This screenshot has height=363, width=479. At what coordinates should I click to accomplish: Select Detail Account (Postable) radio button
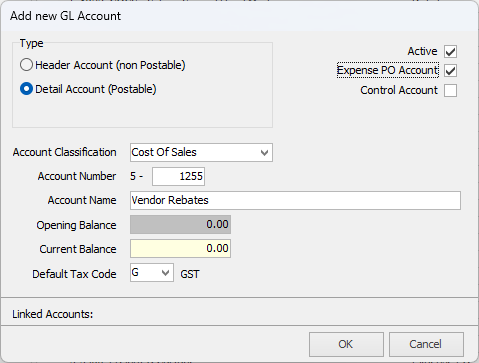(x=26, y=89)
